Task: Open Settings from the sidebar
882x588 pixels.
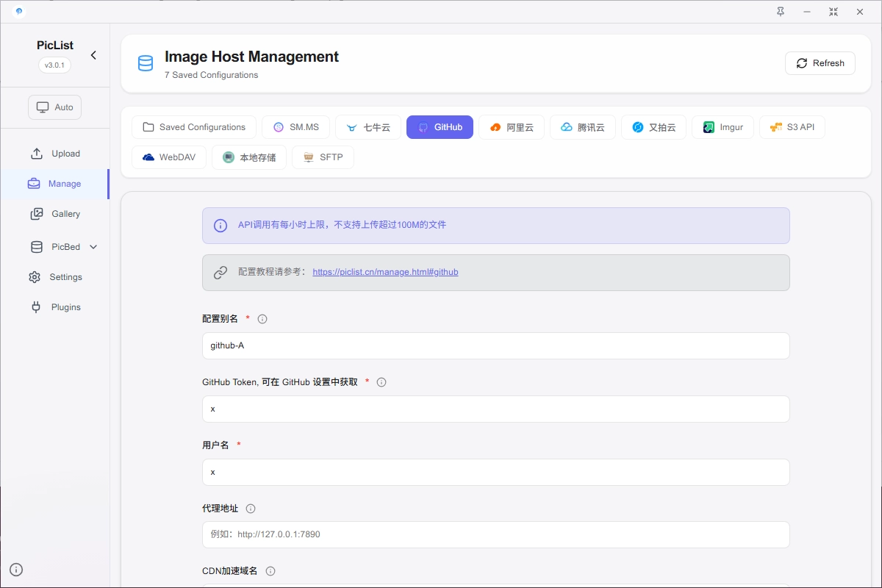Action: [x=55, y=277]
